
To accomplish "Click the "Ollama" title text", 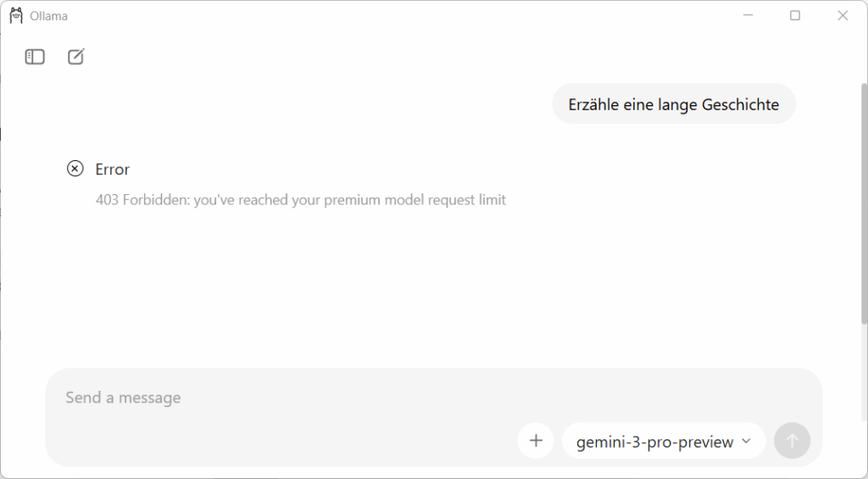I will (x=48, y=16).
